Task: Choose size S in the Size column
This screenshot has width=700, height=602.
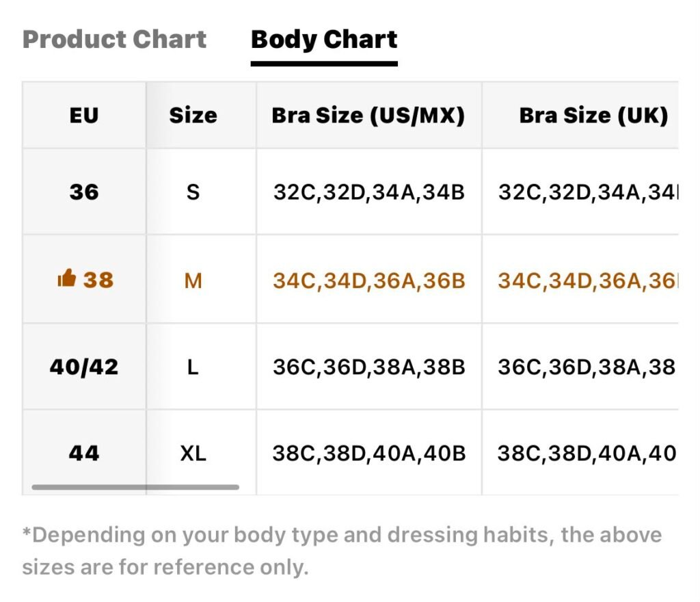Action: click(x=193, y=192)
